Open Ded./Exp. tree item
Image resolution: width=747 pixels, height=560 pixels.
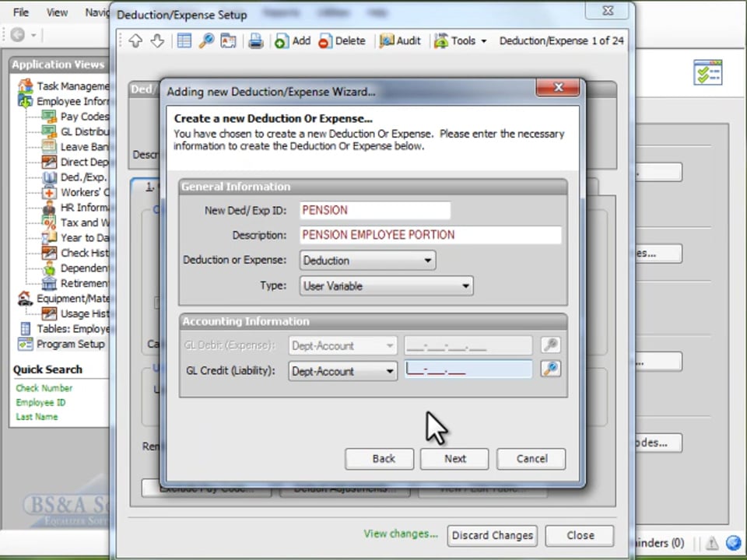click(75, 177)
